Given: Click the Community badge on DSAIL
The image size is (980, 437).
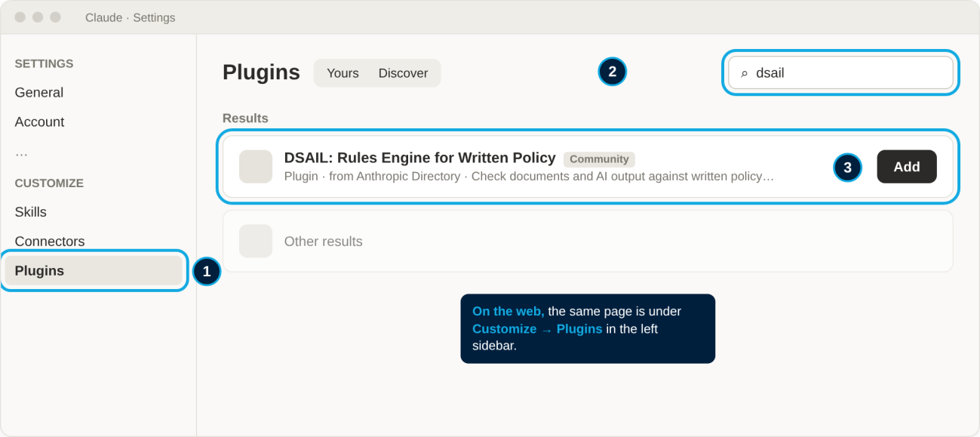Looking at the screenshot, I should [599, 159].
